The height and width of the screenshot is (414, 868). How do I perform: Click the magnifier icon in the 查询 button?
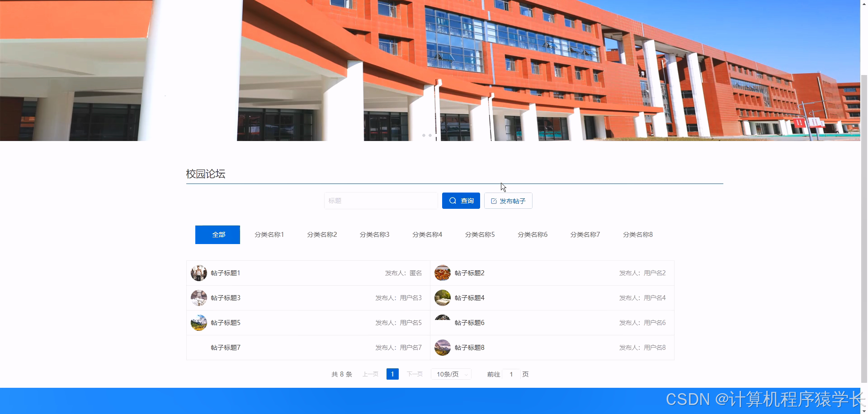(453, 201)
